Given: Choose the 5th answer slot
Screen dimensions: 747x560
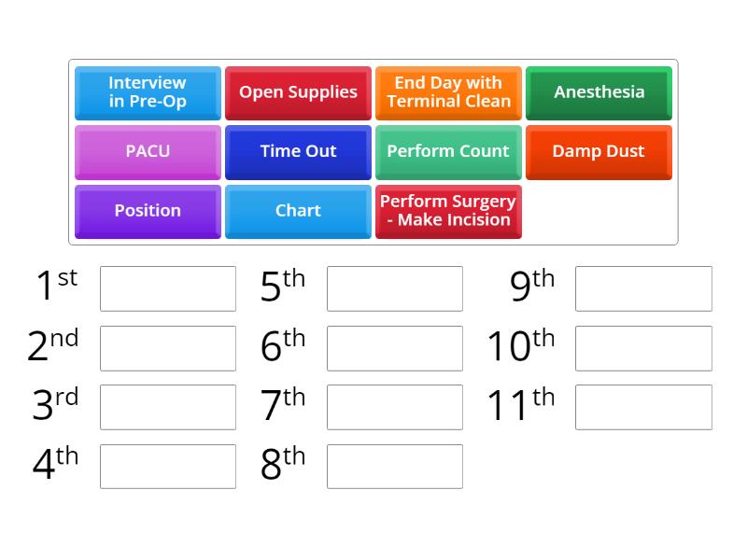Looking at the screenshot, I should tap(395, 288).
